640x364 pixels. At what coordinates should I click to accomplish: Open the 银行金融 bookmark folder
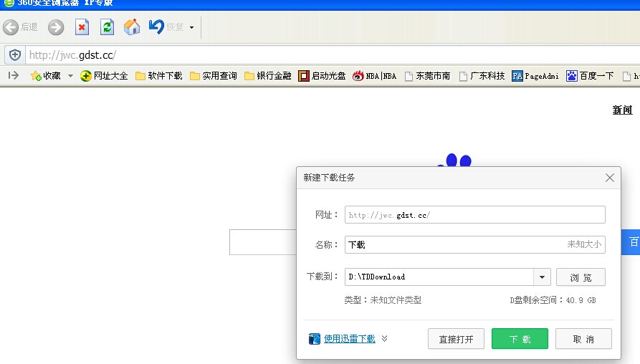[x=267, y=76]
